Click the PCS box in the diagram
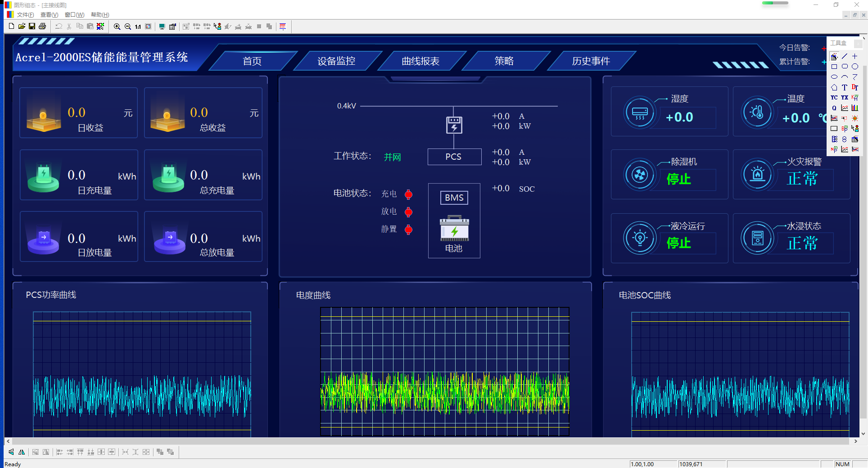Image resolution: width=868 pixels, height=468 pixels. pyautogui.click(x=454, y=157)
